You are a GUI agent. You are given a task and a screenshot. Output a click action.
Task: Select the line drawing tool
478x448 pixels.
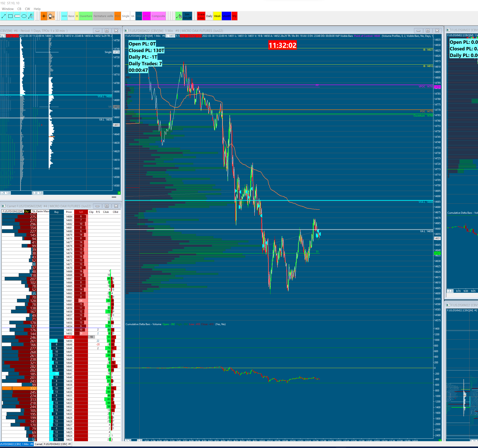[4, 16]
